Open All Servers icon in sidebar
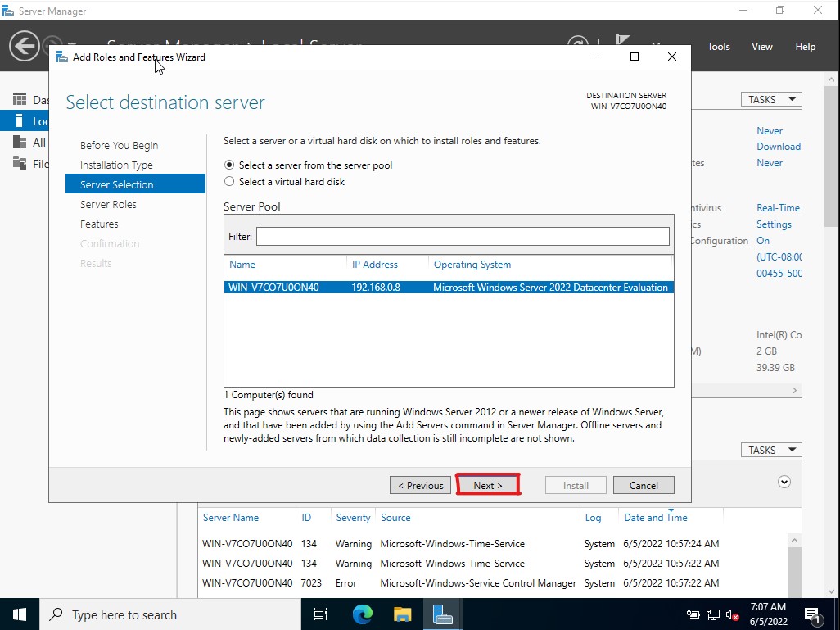Screen dimensions: 840x630 click(20, 142)
